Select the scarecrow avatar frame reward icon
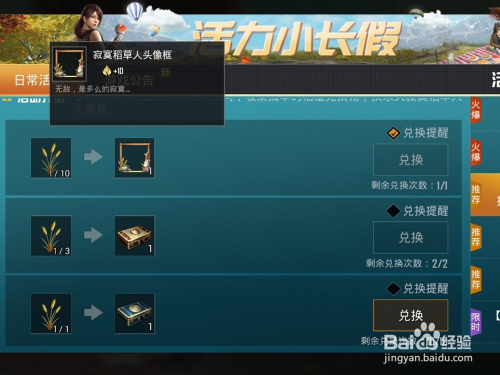The height and width of the screenshot is (375, 500). click(x=135, y=158)
